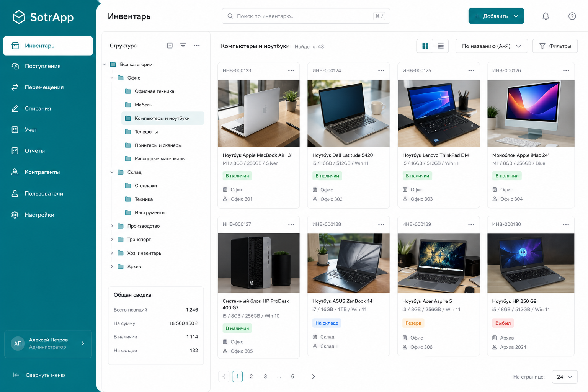Screen dimensions: 588x392
Task: Select Инвентарь in sidebar
Action: click(48, 46)
